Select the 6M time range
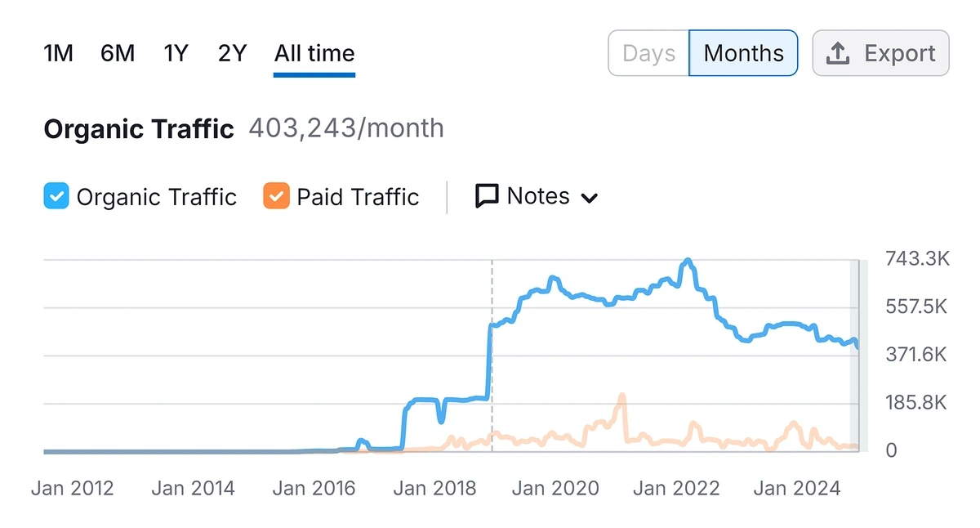 click(x=118, y=54)
